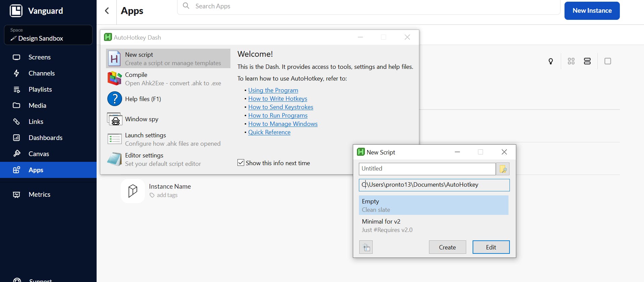Select the Minimal for v2 template
The height and width of the screenshot is (282, 644).
(x=434, y=226)
